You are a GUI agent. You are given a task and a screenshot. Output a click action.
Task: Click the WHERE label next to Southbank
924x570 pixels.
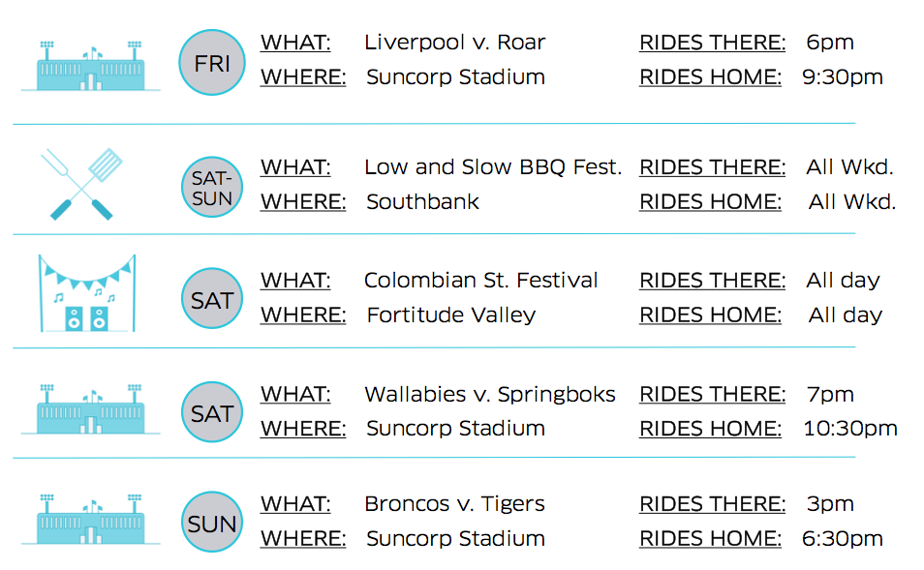(x=303, y=202)
